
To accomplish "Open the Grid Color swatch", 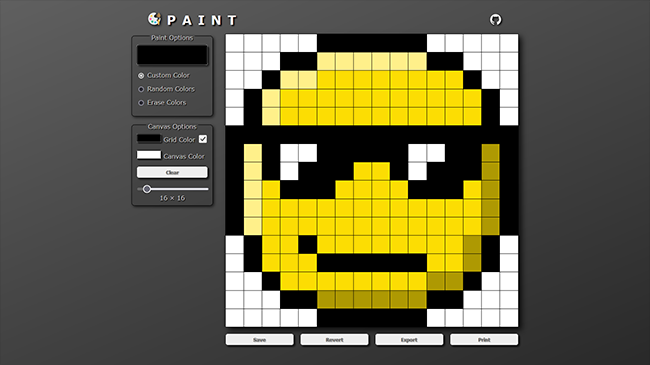I will point(149,139).
